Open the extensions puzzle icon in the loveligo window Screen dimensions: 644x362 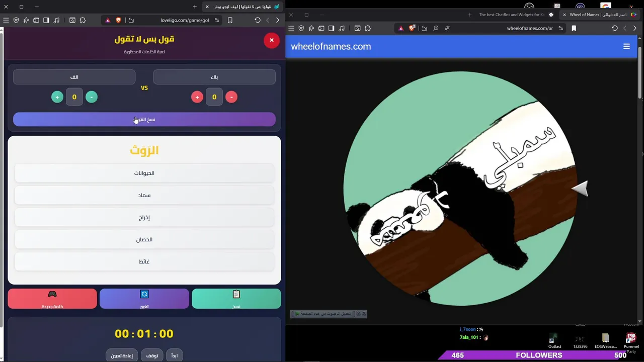(83, 20)
